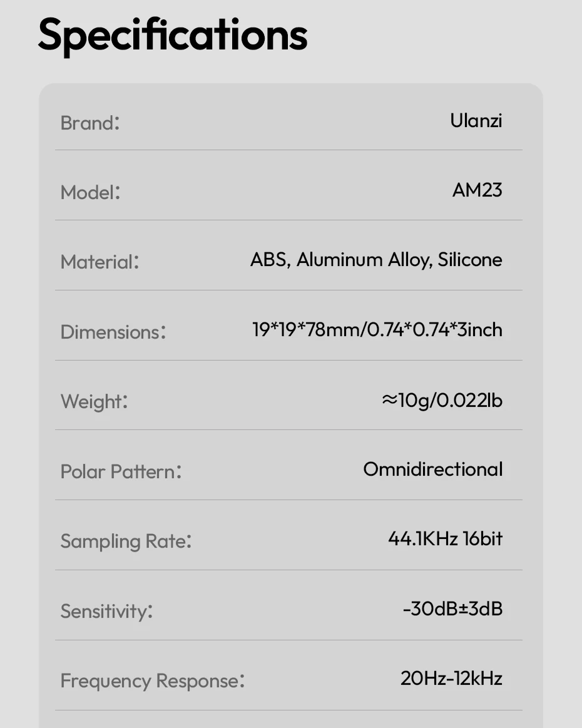The width and height of the screenshot is (582, 728).
Task: Click the Sensitivity label
Action: (x=106, y=612)
